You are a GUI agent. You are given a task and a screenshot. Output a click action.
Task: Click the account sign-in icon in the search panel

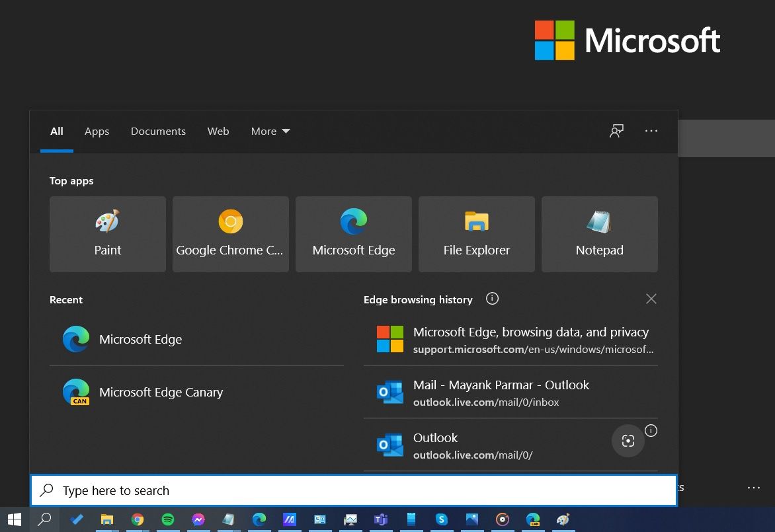pos(616,131)
